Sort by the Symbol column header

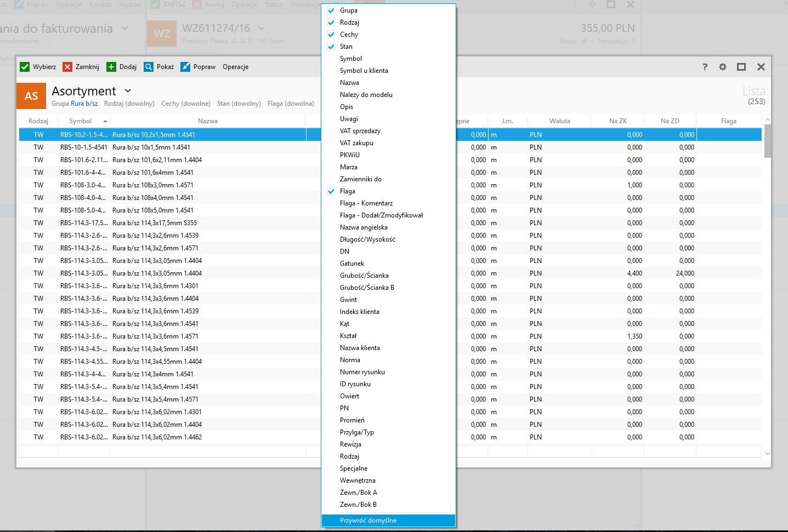(80, 121)
